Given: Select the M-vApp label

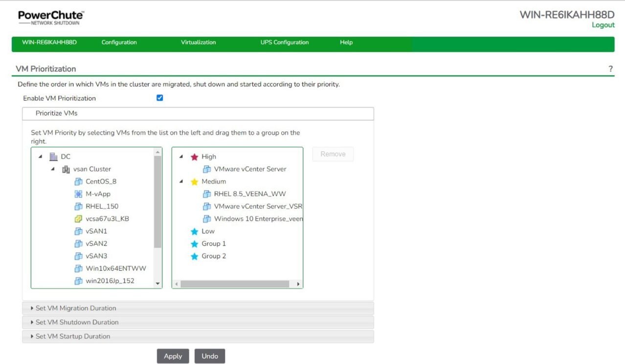Looking at the screenshot, I should [98, 194].
